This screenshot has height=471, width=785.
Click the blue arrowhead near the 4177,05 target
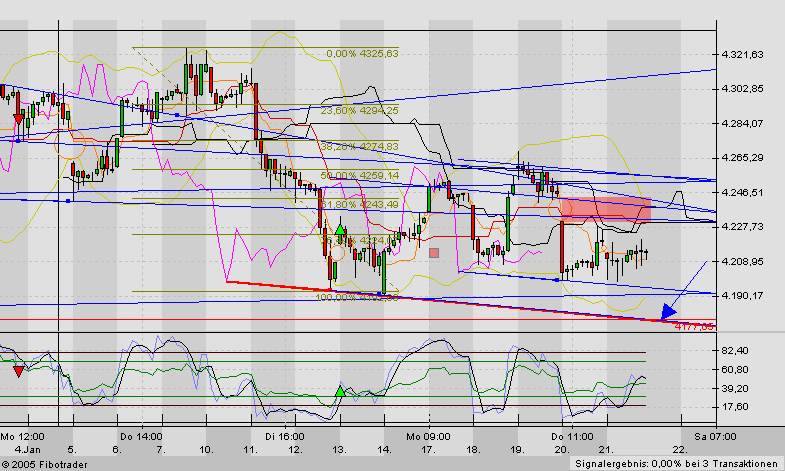tap(668, 311)
